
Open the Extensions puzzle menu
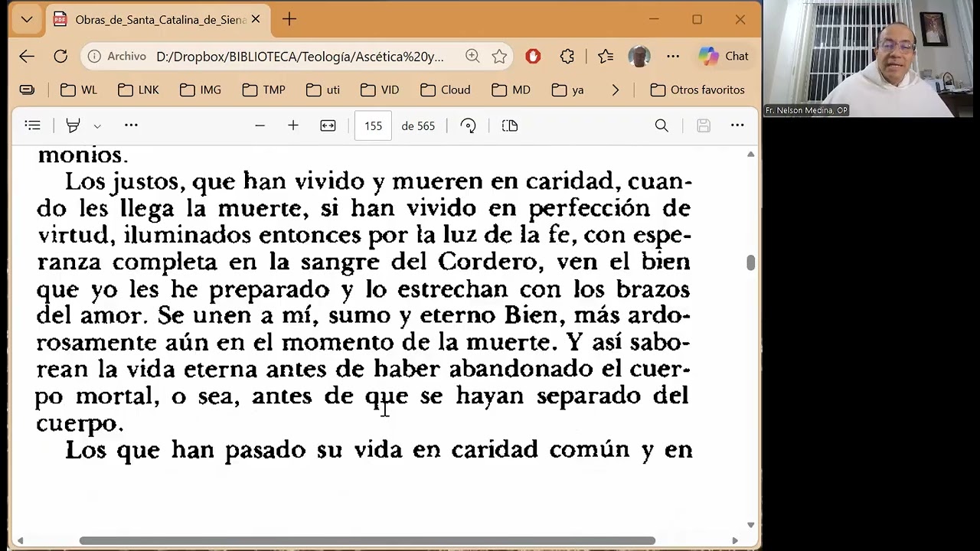click(567, 57)
